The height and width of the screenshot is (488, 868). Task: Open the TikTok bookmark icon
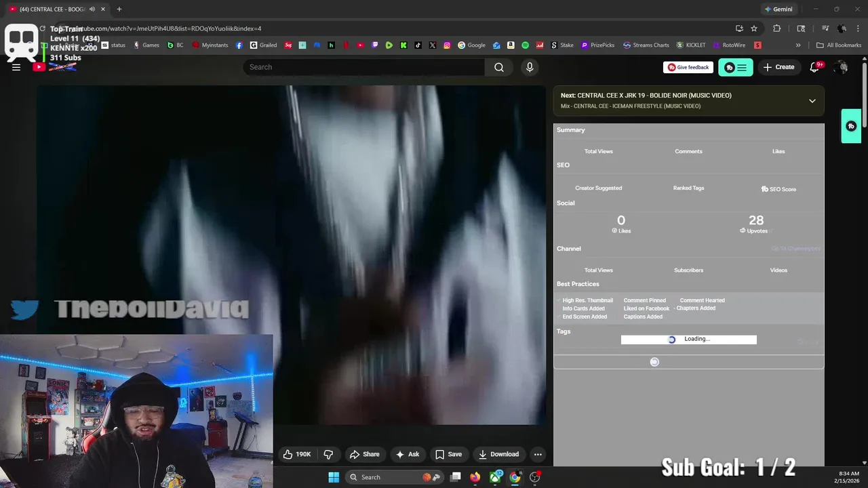(x=418, y=45)
